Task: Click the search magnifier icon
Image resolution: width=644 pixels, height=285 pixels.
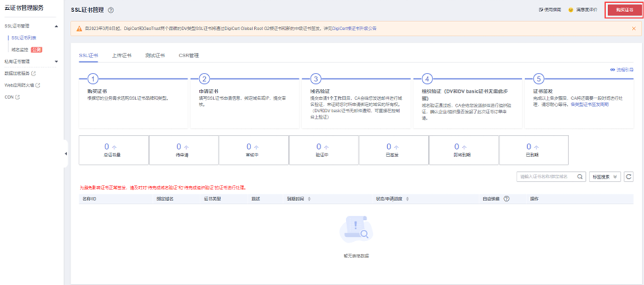Action: [580, 177]
